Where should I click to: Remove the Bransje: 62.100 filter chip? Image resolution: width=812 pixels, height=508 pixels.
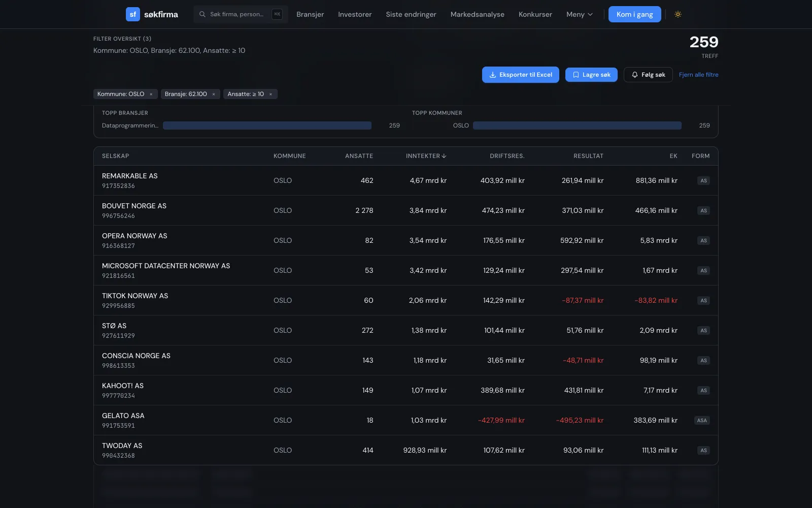pos(214,94)
